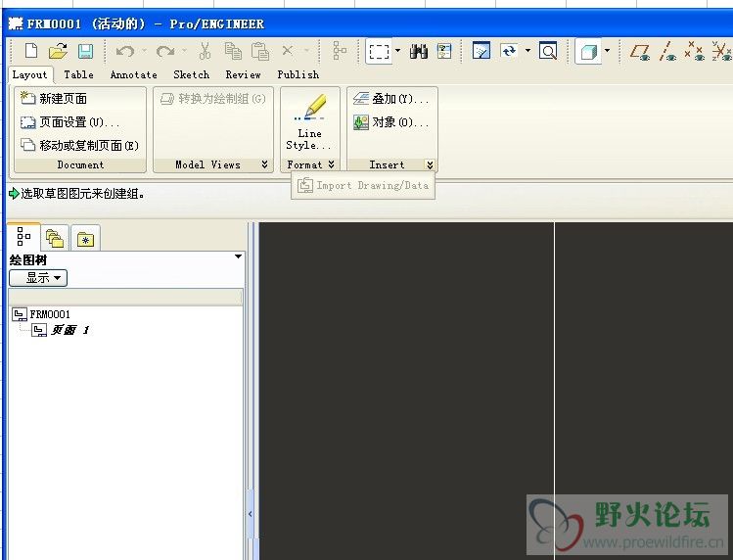Save the drawing with disk icon

coord(85,51)
